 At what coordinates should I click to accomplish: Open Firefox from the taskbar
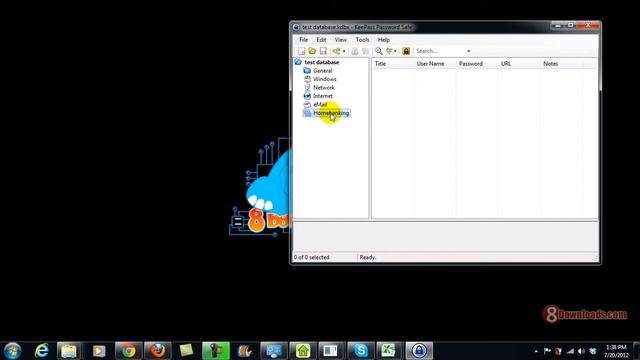pyautogui.click(x=157, y=351)
